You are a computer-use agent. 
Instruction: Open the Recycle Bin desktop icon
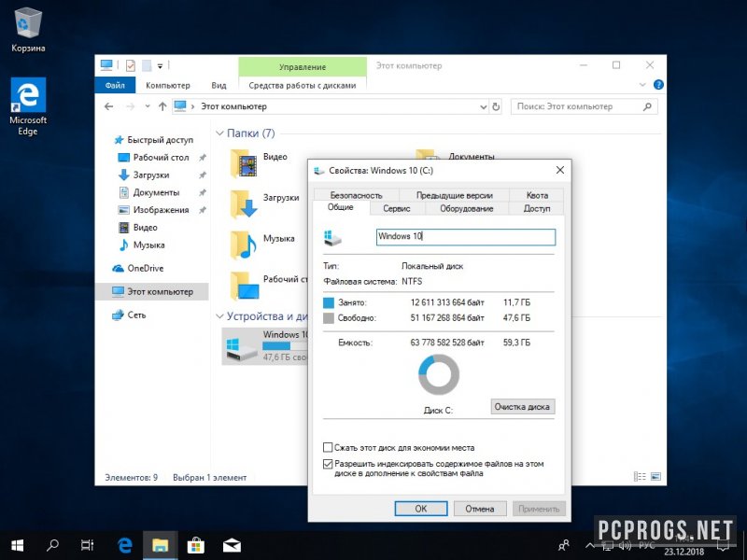coord(28,29)
